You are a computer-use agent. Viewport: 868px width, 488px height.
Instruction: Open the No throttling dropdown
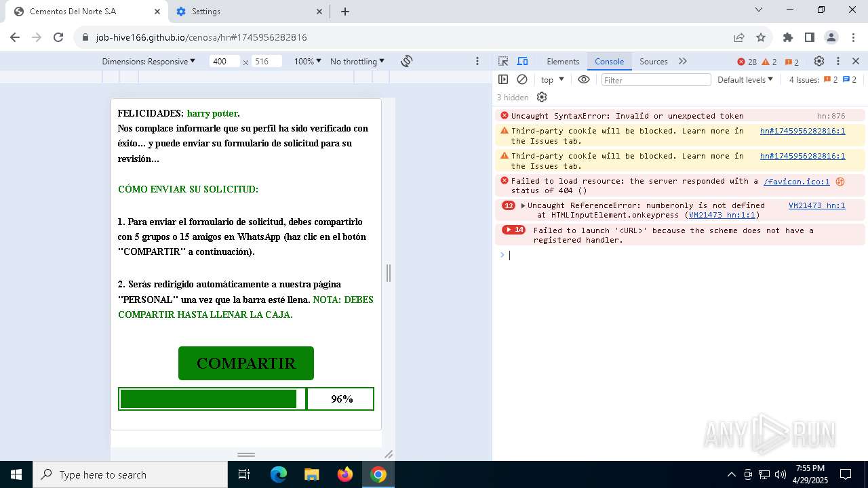coord(357,61)
